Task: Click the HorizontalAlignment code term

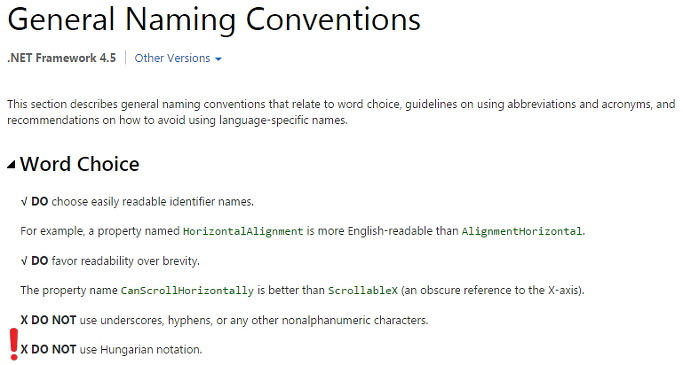Action: coord(243,231)
